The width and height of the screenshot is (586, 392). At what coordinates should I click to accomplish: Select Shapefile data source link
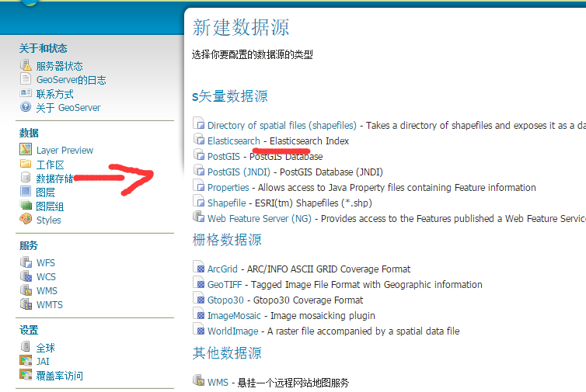(226, 203)
